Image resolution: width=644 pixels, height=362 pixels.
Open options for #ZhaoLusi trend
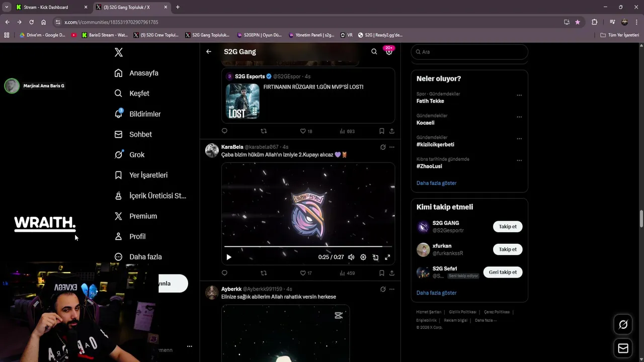click(x=519, y=160)
